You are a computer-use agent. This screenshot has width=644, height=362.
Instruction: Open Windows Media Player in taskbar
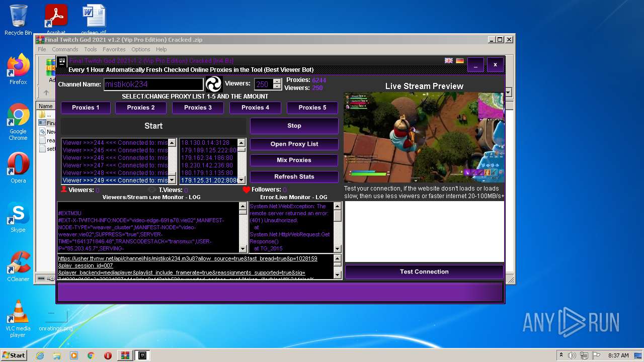74,355
